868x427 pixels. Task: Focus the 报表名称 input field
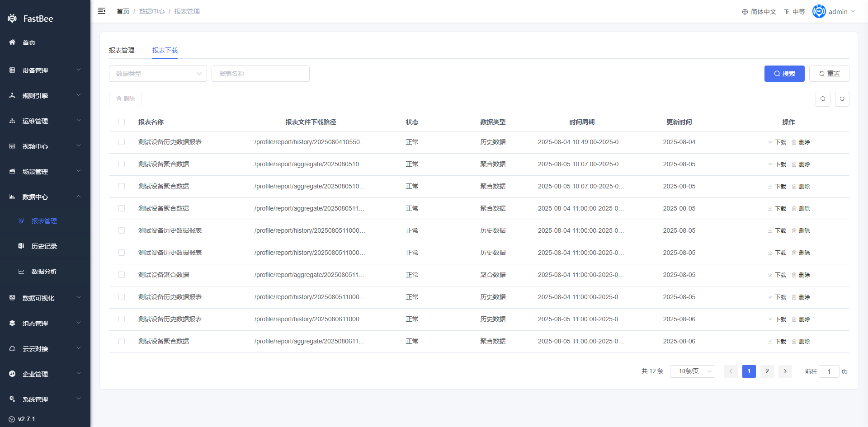click(x=260, y=74)
